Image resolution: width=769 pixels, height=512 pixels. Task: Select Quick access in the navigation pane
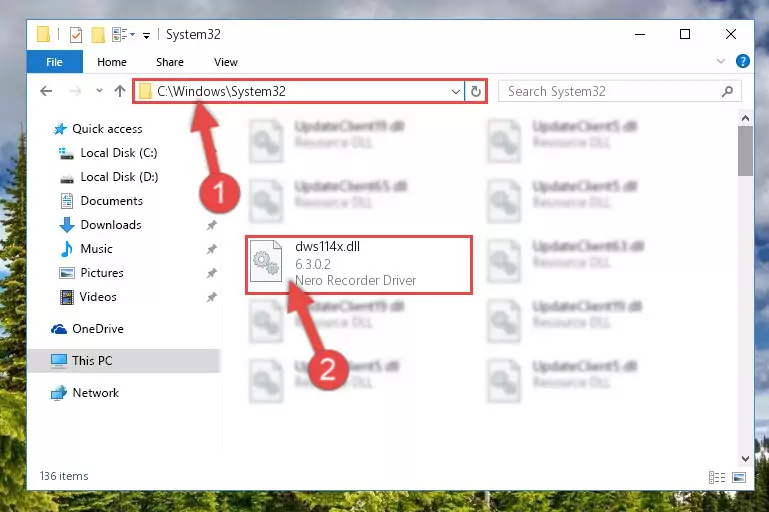tap(107, 129)
